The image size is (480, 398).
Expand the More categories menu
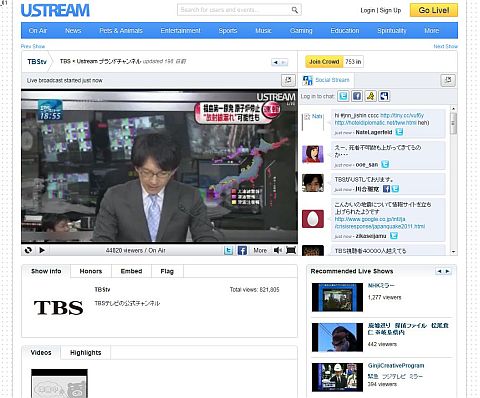point(431,31)
